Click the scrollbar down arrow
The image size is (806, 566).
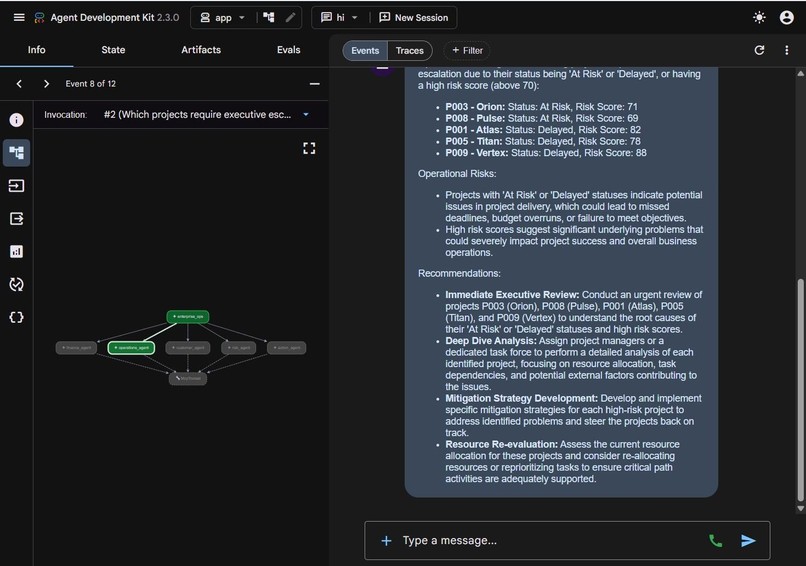[x=800, y=508]
